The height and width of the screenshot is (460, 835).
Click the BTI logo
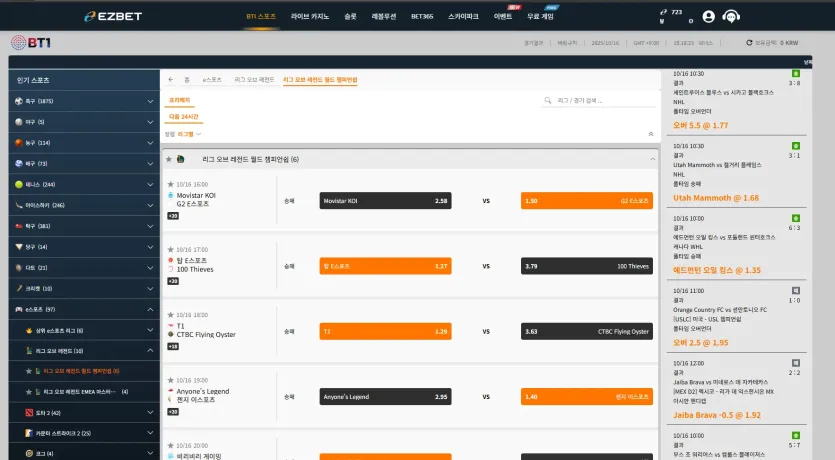click(31, 43)
